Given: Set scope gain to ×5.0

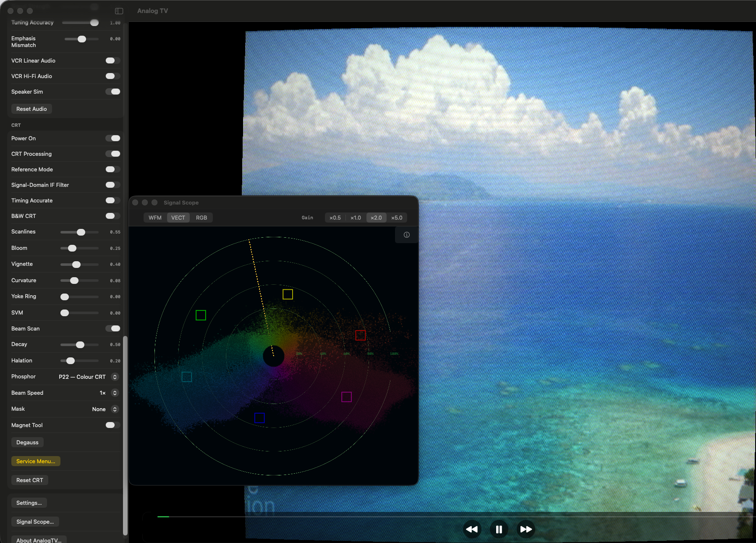Looking at the screenshot, I should (397, 218).
